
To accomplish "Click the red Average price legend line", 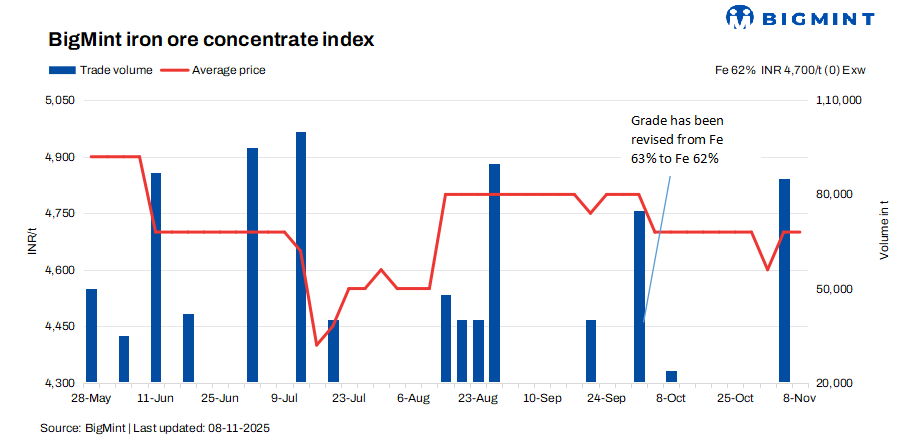I will 174,70.
